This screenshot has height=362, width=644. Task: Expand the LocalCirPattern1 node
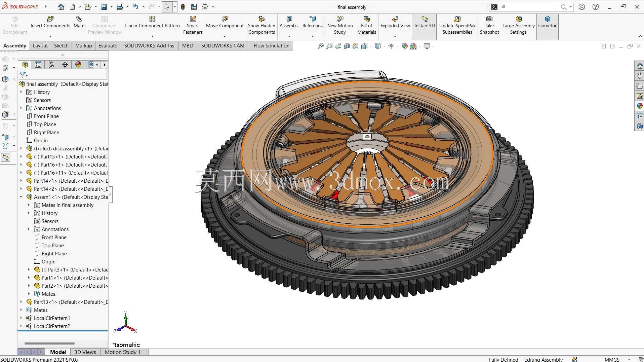click(x=21, y=318)
